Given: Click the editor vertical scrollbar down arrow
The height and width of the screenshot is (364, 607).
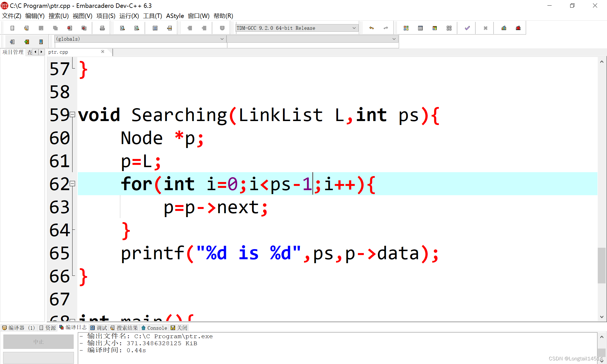Looking at the screenshot, I should [602, 317].
